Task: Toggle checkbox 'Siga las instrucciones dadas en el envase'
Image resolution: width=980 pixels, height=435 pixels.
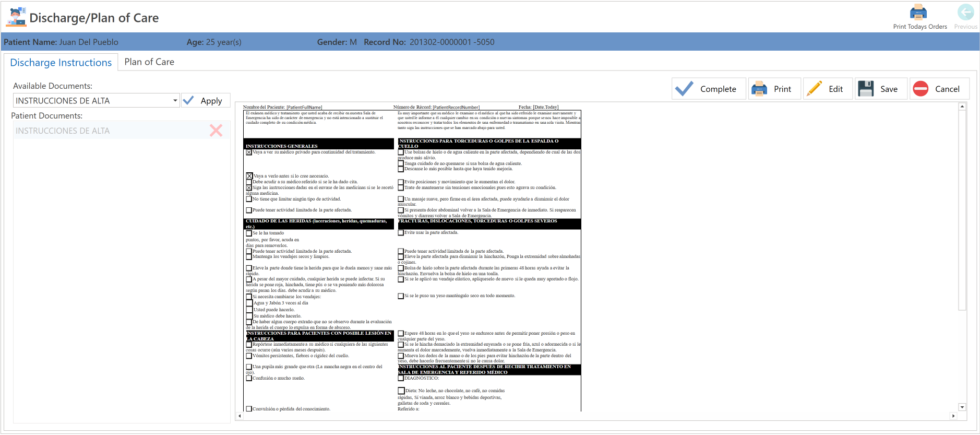Action: click(x=249, y=187)
